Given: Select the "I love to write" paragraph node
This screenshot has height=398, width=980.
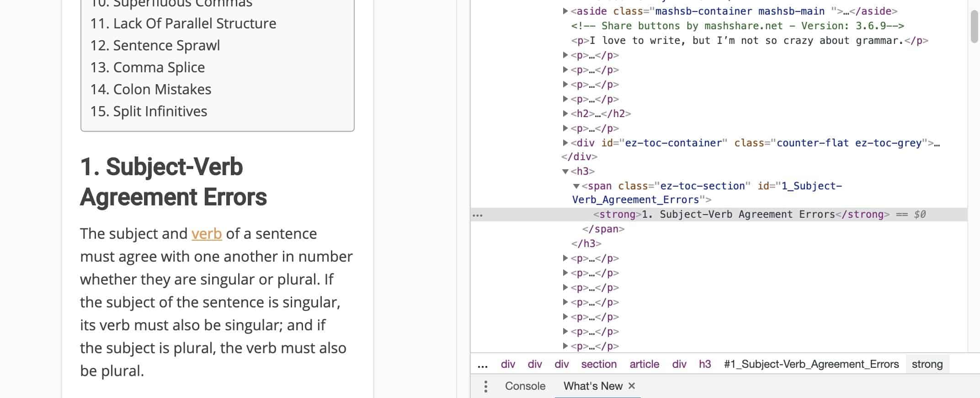Looking at the screenshot, I should pyautogui.click(x=749, y=41).
